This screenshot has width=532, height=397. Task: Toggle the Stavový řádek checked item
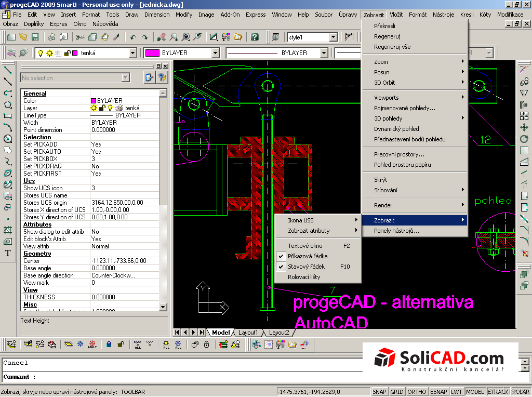306,267
